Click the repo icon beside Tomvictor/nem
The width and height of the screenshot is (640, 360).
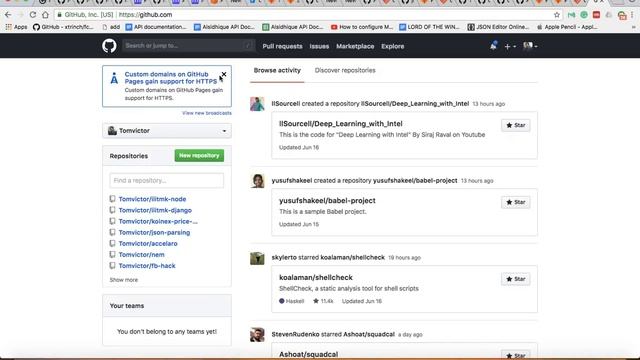click(x=112, y=254)
